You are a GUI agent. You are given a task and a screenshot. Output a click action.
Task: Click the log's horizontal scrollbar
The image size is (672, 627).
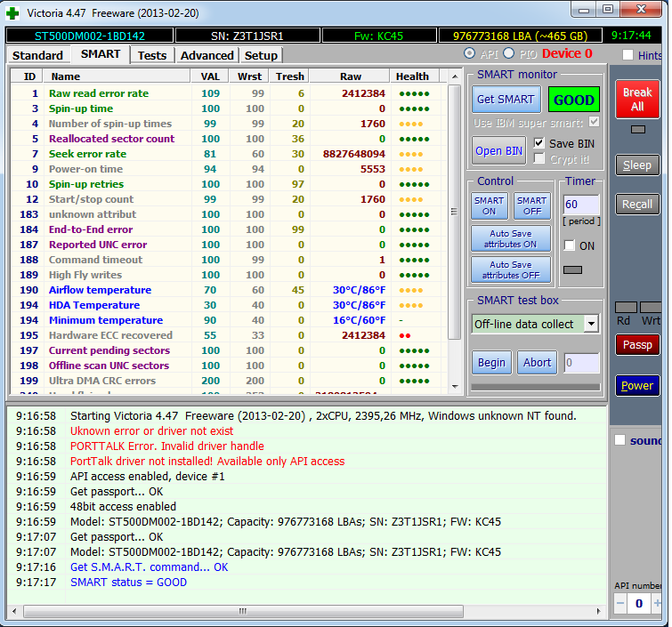pos(240,611)
